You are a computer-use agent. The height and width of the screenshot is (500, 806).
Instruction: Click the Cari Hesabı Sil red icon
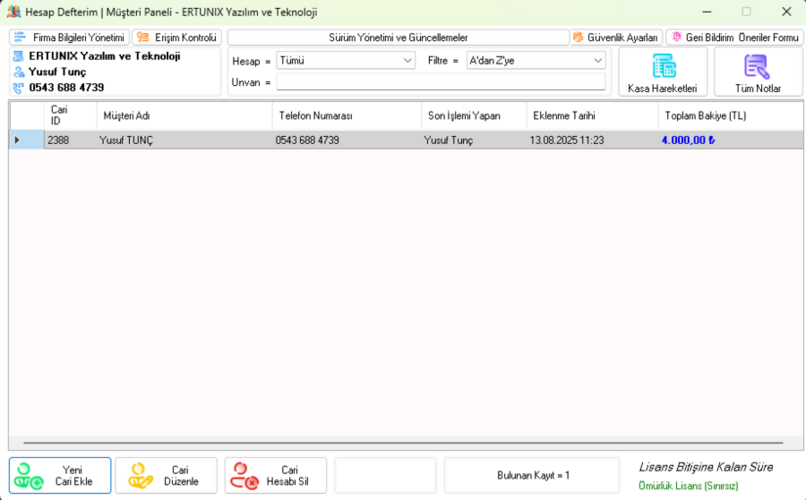tap(244, 476)
